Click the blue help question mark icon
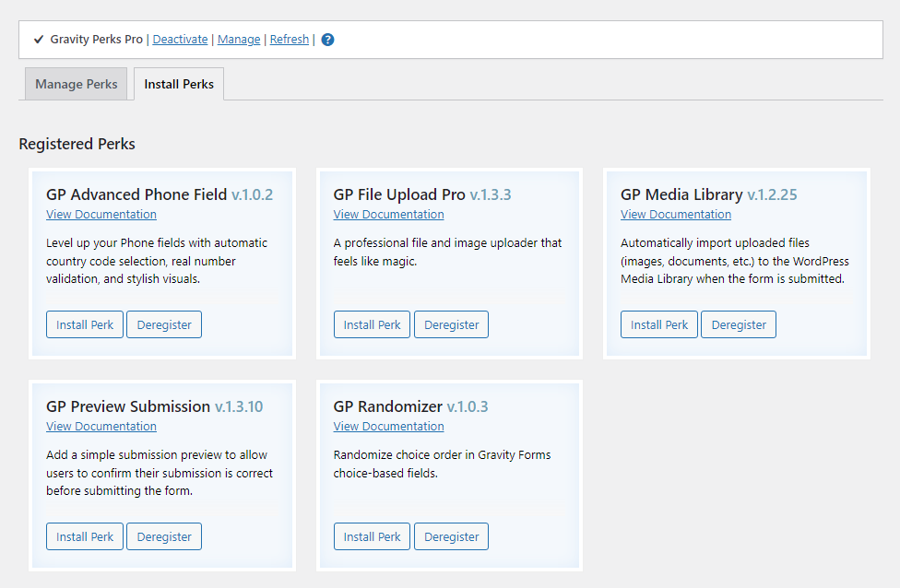Viewport: 900px width, 588px height. [x=327, y=40]
